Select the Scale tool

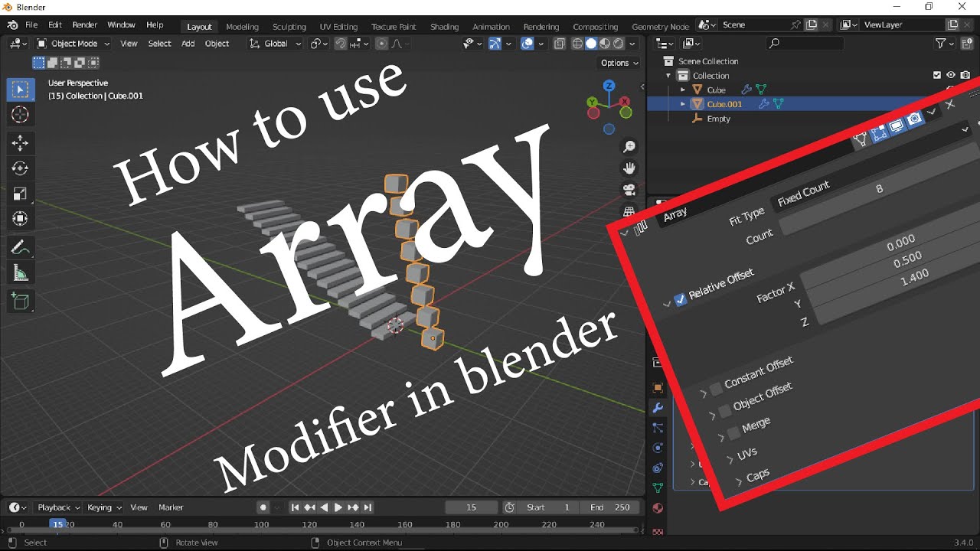[x=21, y=194]
